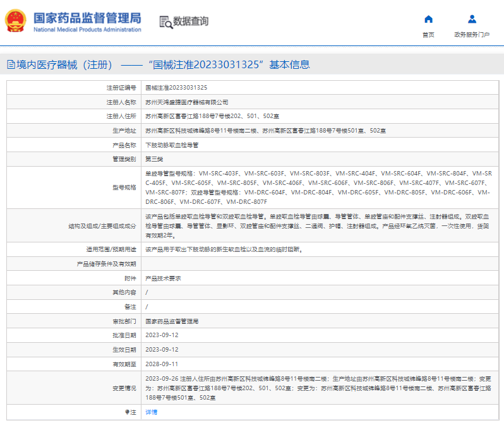The image size is (504, 423).
Task: Click the 管理类别 label
Action: [x=124, y=159]
